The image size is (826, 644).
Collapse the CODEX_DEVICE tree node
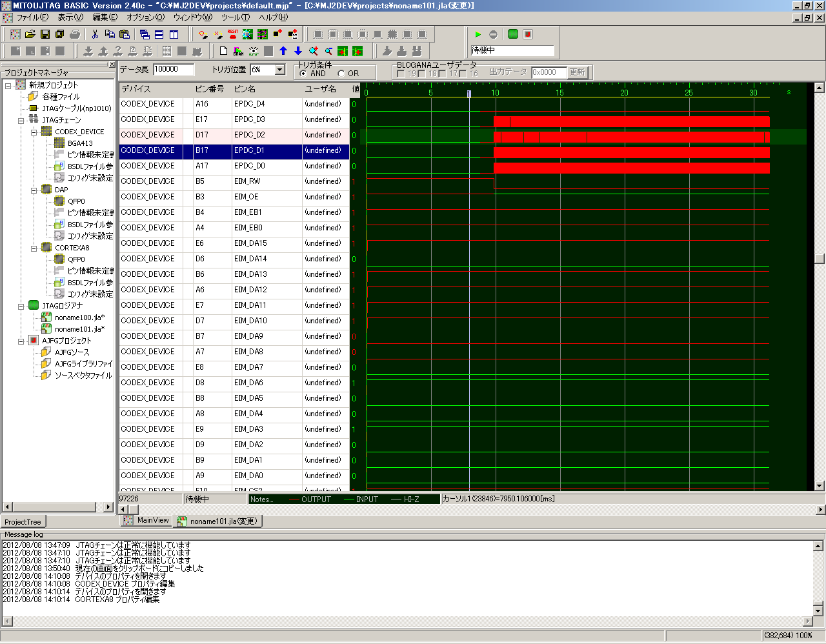(34, 132)
